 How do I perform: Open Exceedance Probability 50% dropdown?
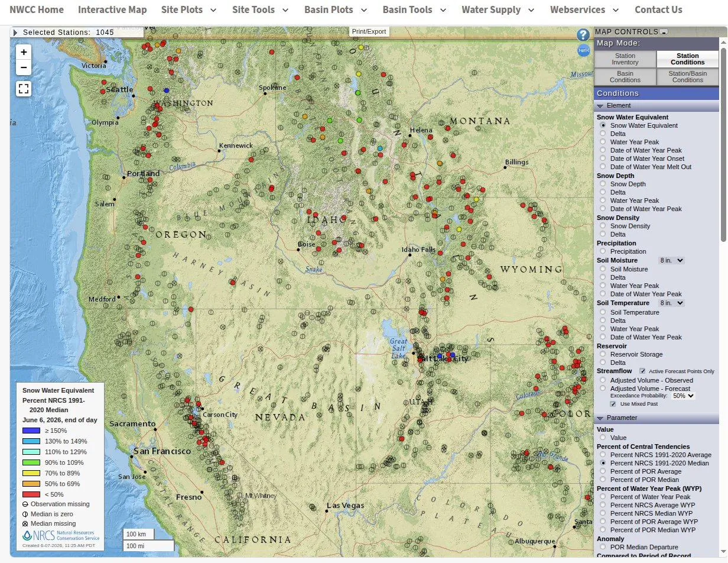pos(682,396)
